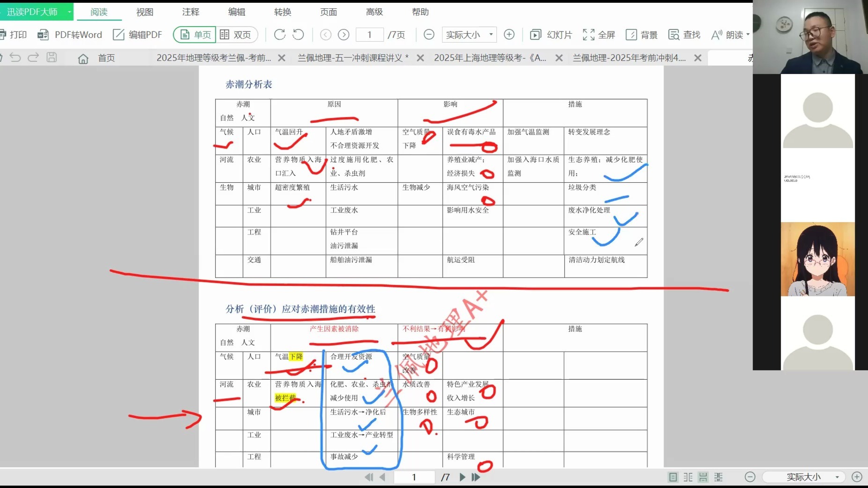Click the redo arrow icon

point(33,58)
